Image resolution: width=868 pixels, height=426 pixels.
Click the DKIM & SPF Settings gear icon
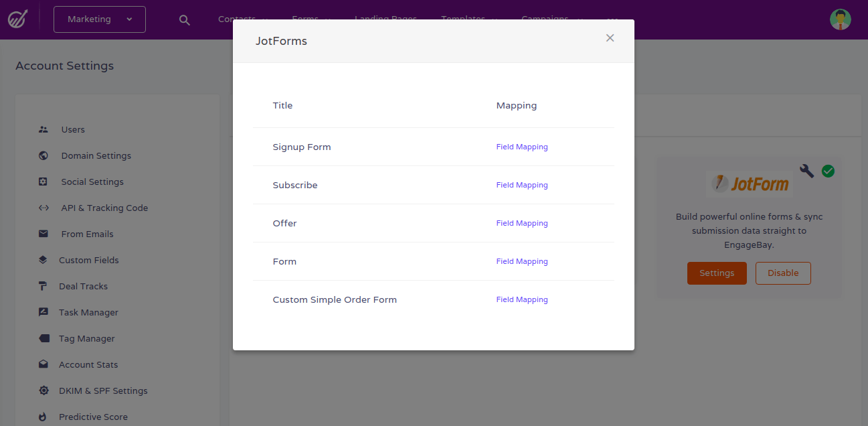point(44,390)
